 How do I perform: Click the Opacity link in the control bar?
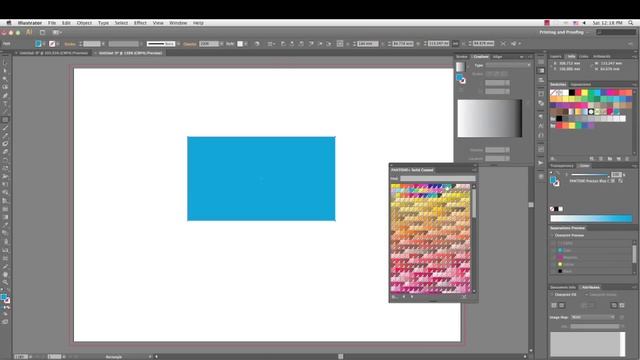click(x=189, y=44)
